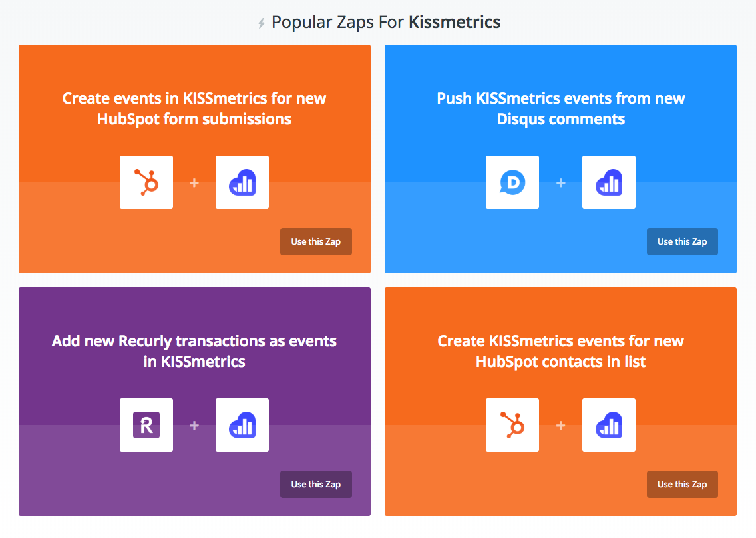Use this Zap for Recurly transactions
The width and height of the screenshot is (756, 538).
[316, 485]
